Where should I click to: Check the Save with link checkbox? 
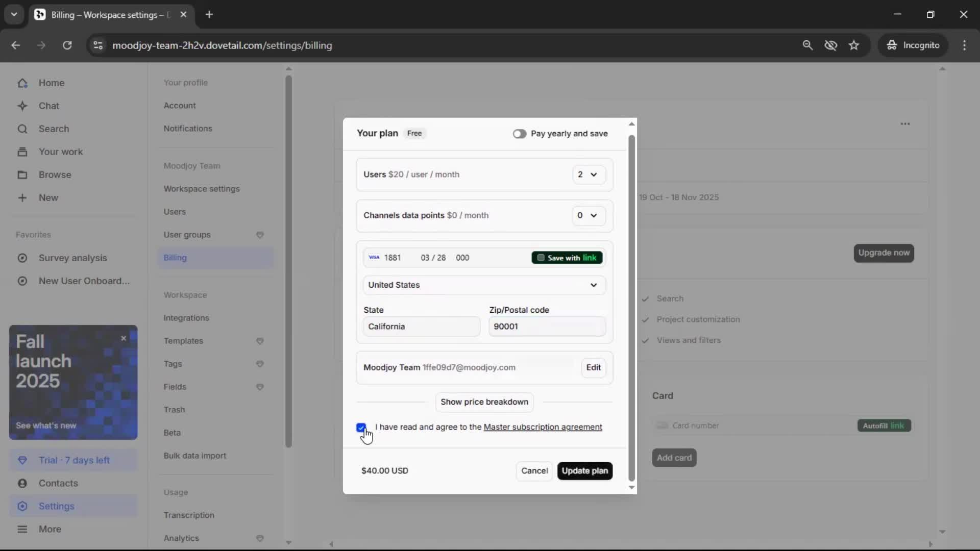click(x=541, y=258)
